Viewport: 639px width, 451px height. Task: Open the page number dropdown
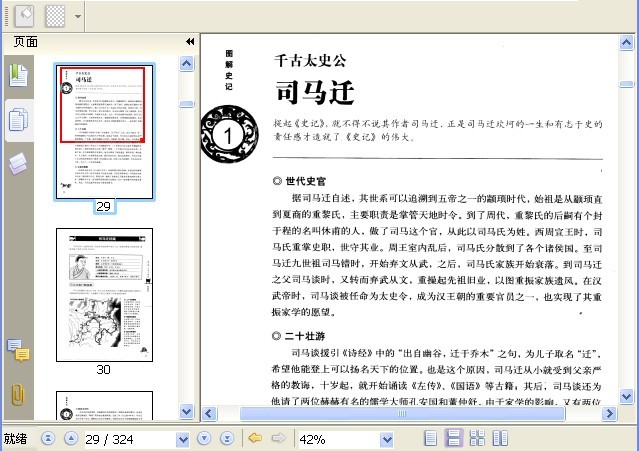tap(183, 439)
